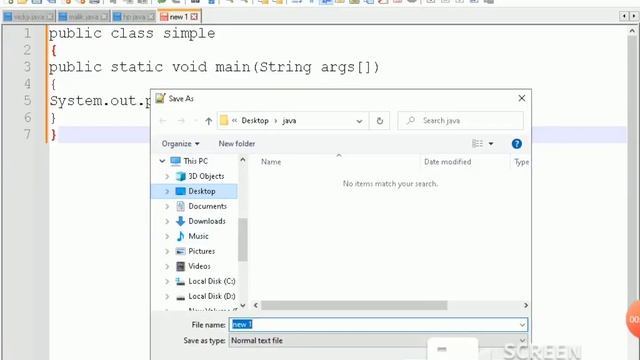Click file list horizontal scrollbar right arrow
The width and height of the screenshot is (640, 360).
[x=525, y=305]
